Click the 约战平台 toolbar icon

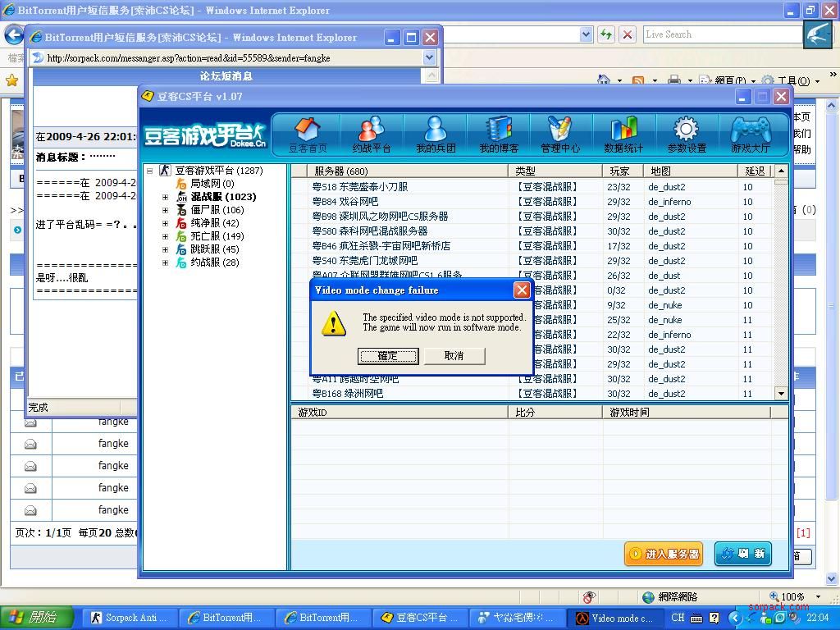click(x=371, y=135)
